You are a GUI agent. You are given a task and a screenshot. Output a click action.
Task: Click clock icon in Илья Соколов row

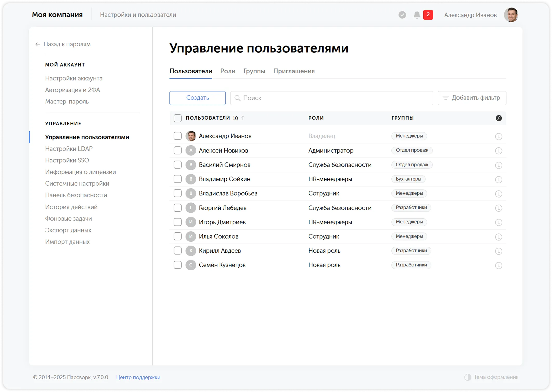point(498,237)
